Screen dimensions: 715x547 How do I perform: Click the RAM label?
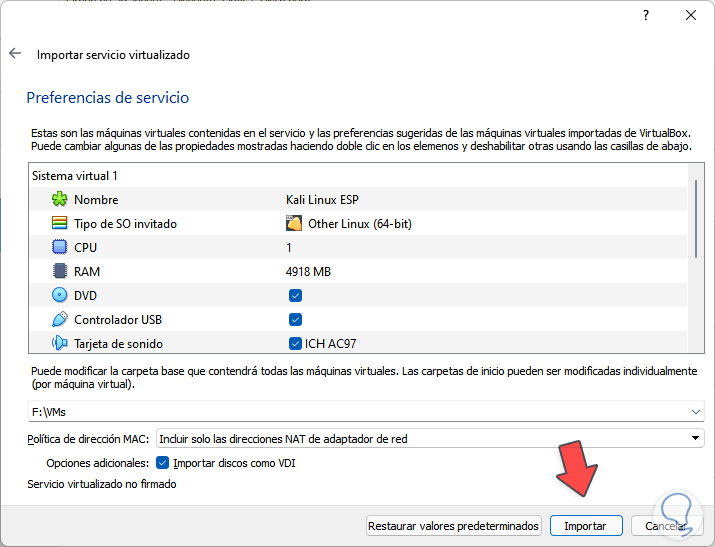87,272
